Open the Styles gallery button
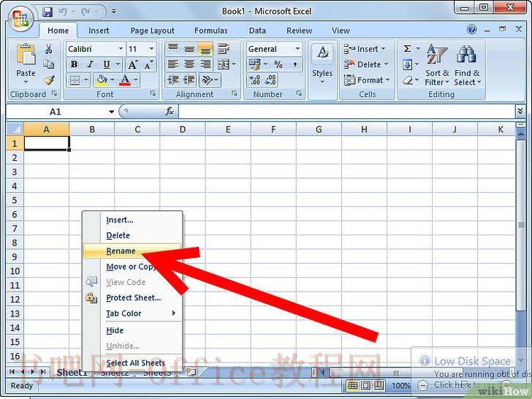The width and height of the screenshot is (532, 399). coord(322,64)
